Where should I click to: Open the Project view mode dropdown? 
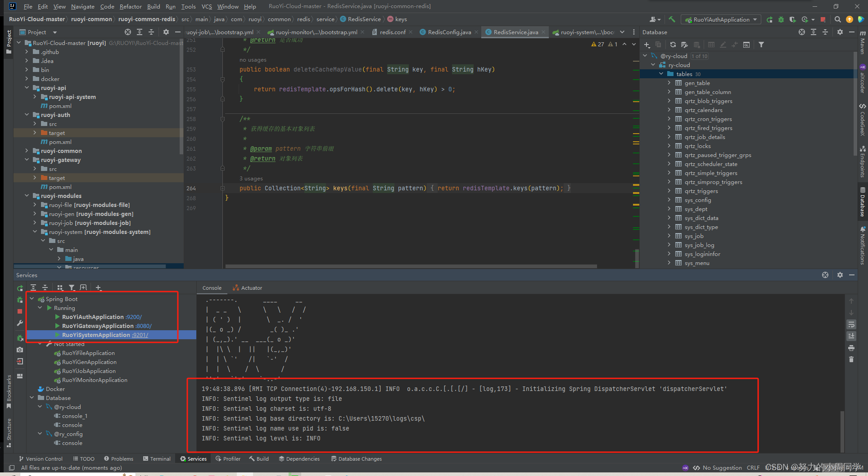(x=55, y=32)
